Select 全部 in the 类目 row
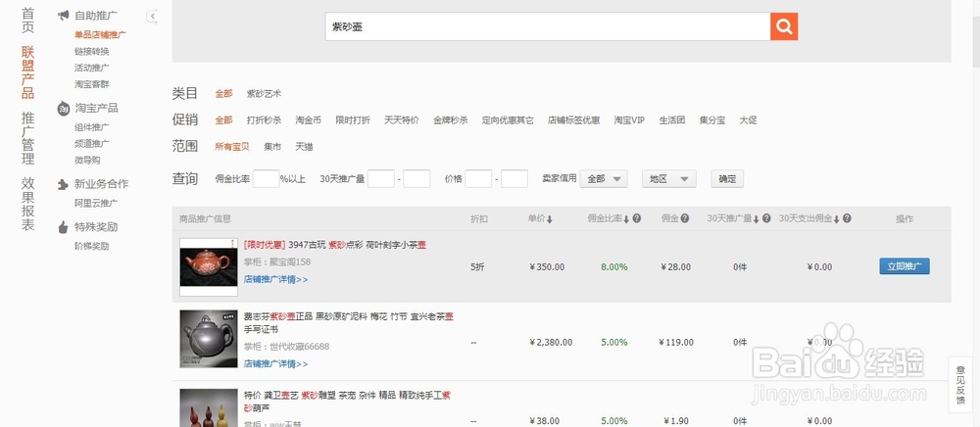 click(223, 94)
